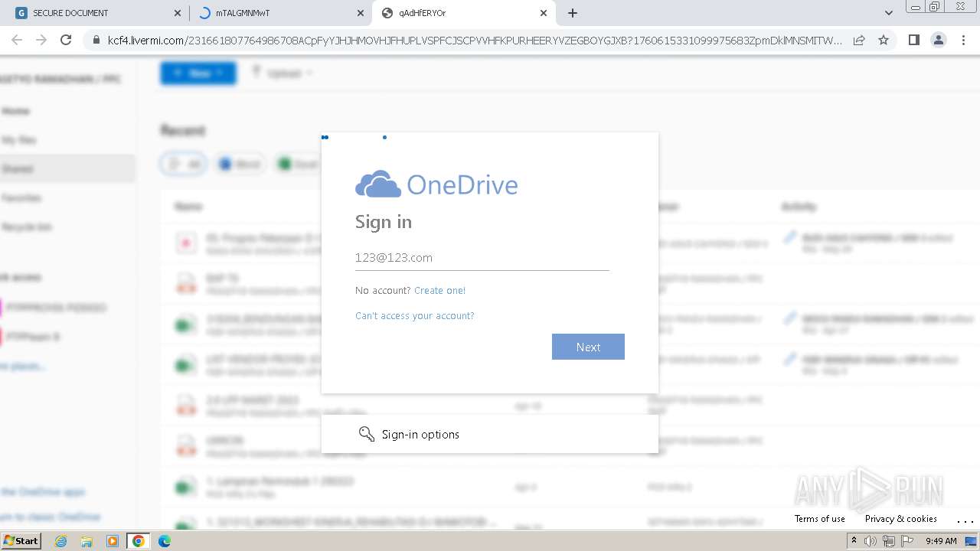Select the qAdHfERYOr tab
This screenshot has width=980, height=551.
pyautogui.click(x=463, y=13)
